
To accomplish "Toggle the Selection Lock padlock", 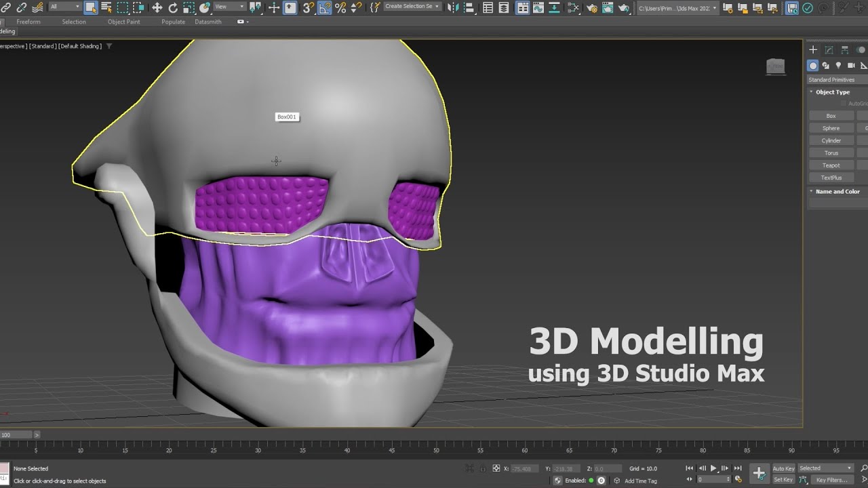I will click(x=483, y=468).
